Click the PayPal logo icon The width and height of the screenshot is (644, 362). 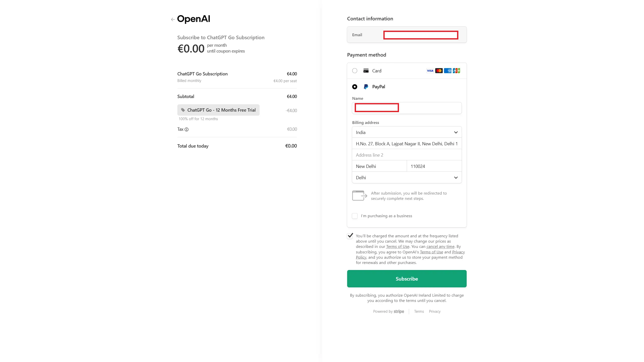pos(366,87)
